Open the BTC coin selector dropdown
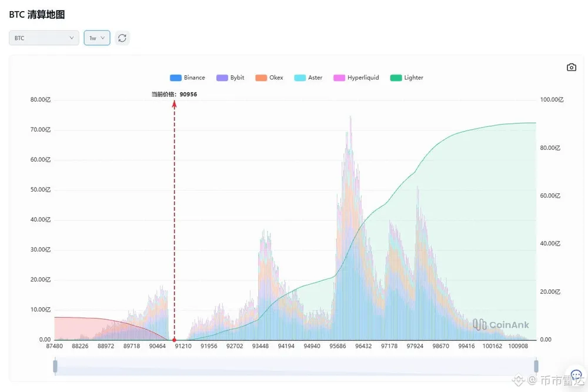 pyautogui.click(x=44, y=38)
